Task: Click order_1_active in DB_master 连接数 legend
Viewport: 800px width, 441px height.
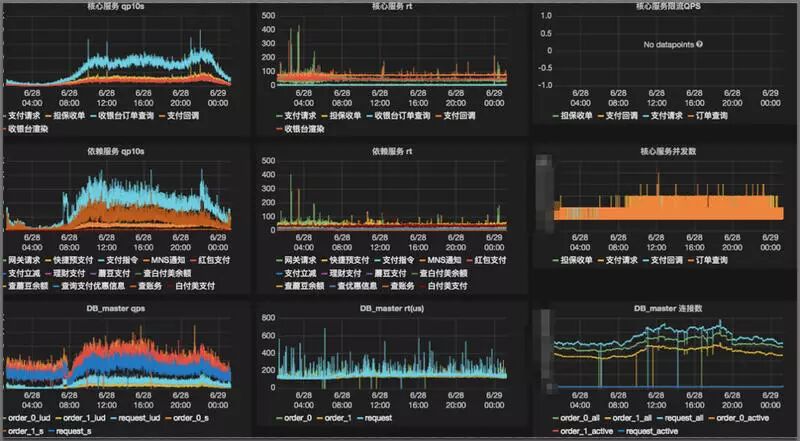Action: click(586, 431)
